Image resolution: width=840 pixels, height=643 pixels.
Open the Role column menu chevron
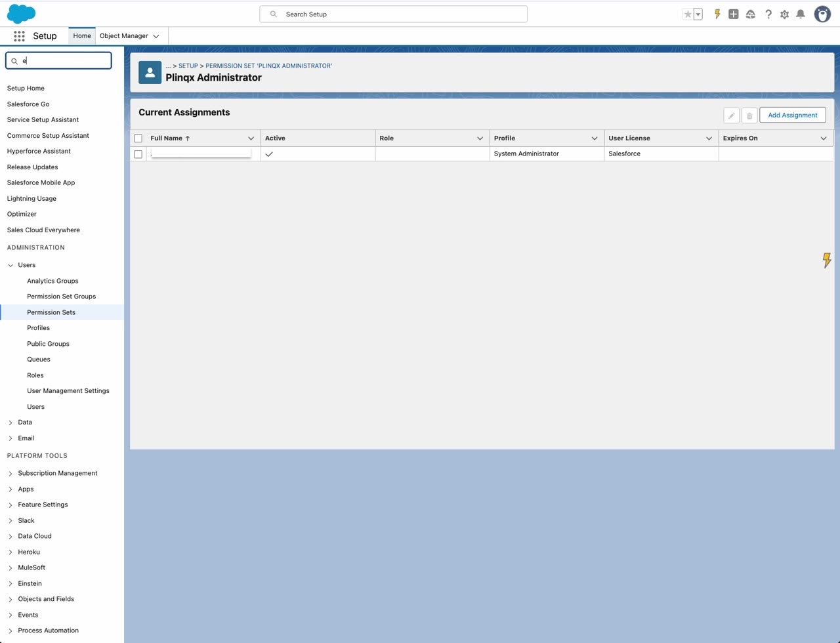(480, 138)
